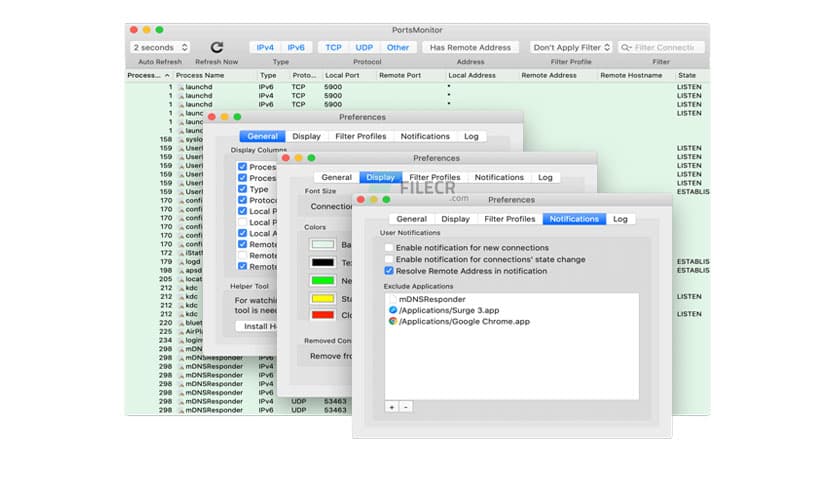Toggle the Other protocol filter

click(398, 47)
